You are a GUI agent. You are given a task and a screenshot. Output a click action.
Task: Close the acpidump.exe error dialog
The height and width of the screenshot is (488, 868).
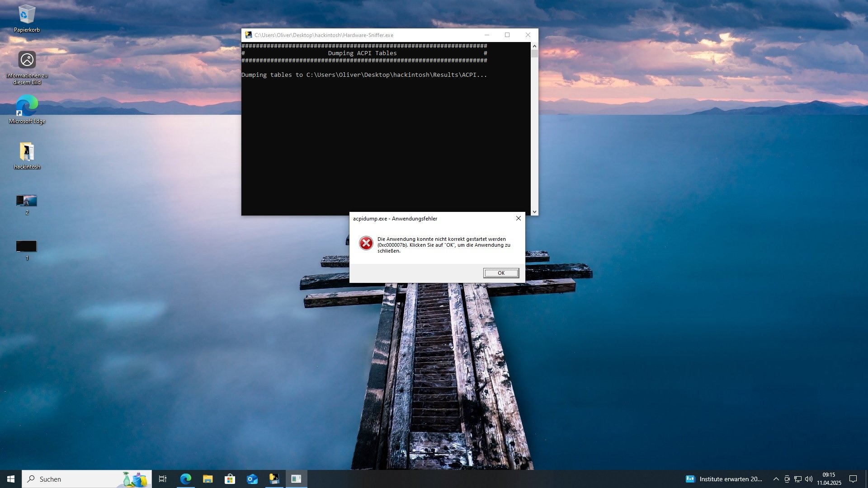click(519, 218)
